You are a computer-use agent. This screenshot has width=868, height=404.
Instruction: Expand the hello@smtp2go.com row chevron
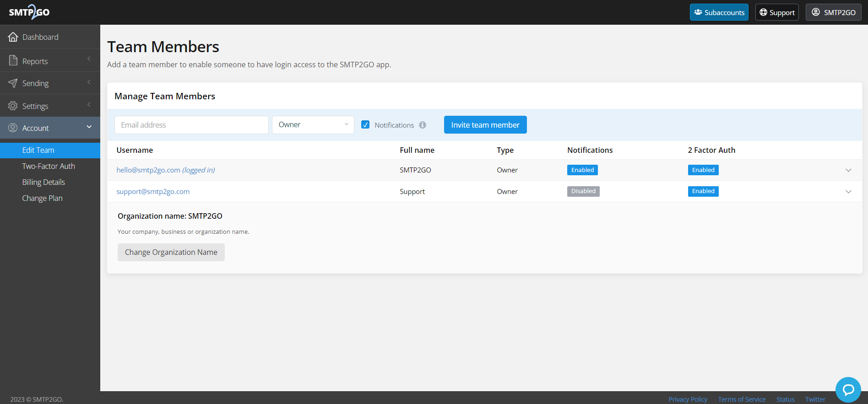(848, 170)
